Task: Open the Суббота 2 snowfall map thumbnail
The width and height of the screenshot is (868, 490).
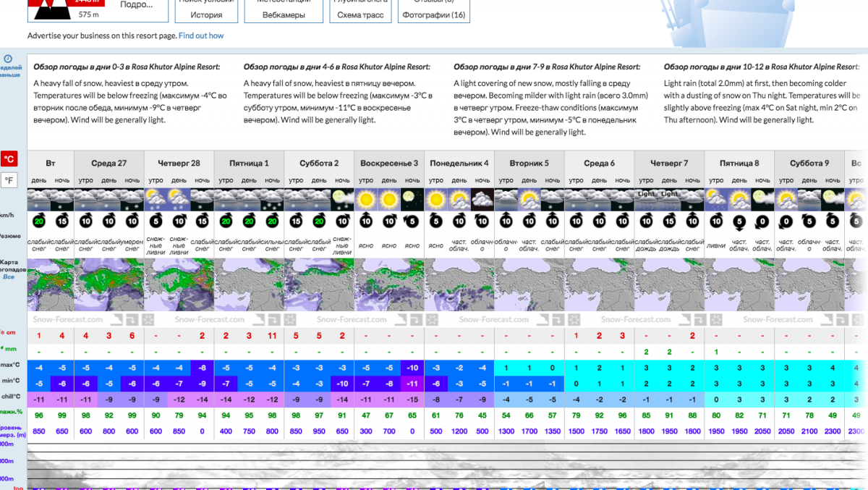Action: [x=319, y=285]
